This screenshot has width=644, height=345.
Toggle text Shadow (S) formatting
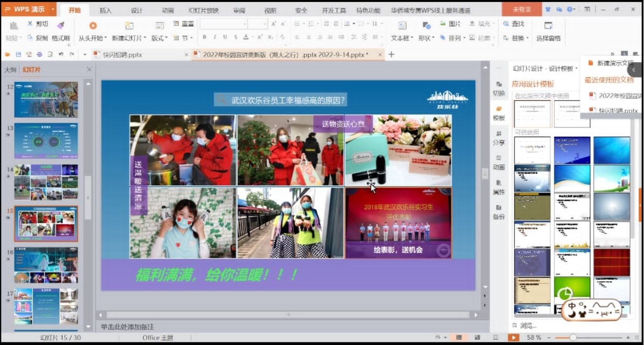point(235,37)
